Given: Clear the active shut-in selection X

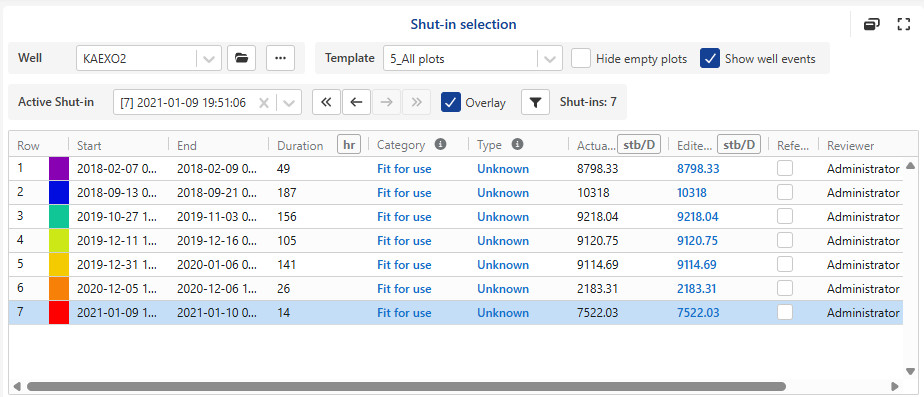Looking at the screenshot, I should (x=264, y=102).
